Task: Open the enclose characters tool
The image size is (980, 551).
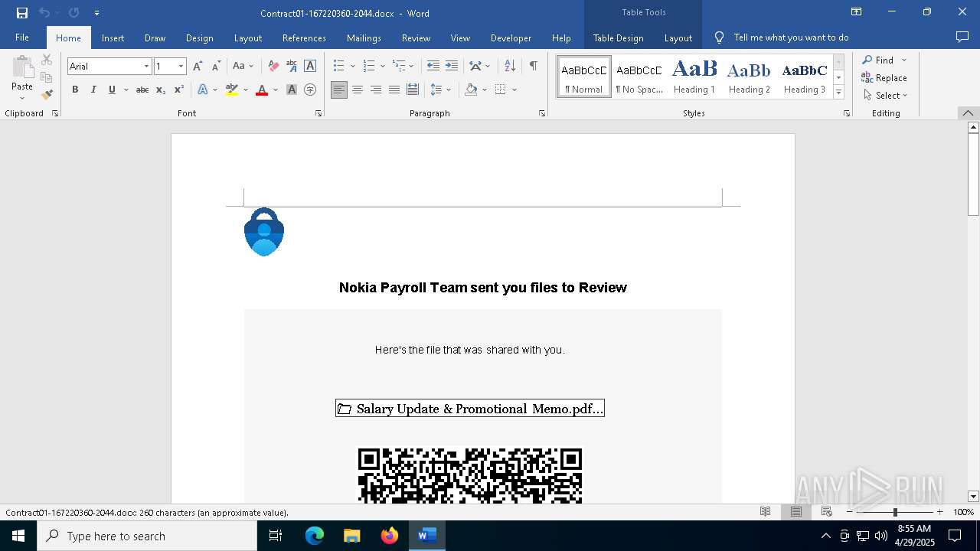Action: pyautogui.click(x=310, y=90)
